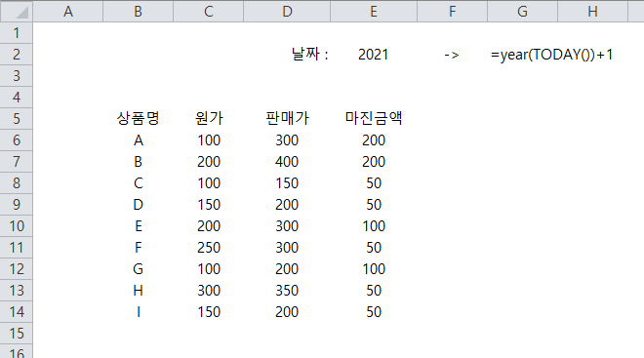Select row 13 header

coord(17,291)
